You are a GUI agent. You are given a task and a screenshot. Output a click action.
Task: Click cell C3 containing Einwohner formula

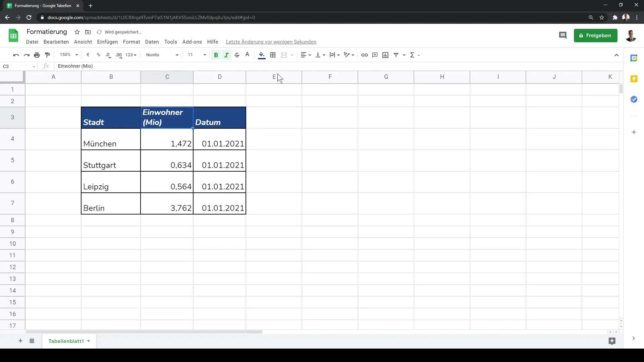167,117
